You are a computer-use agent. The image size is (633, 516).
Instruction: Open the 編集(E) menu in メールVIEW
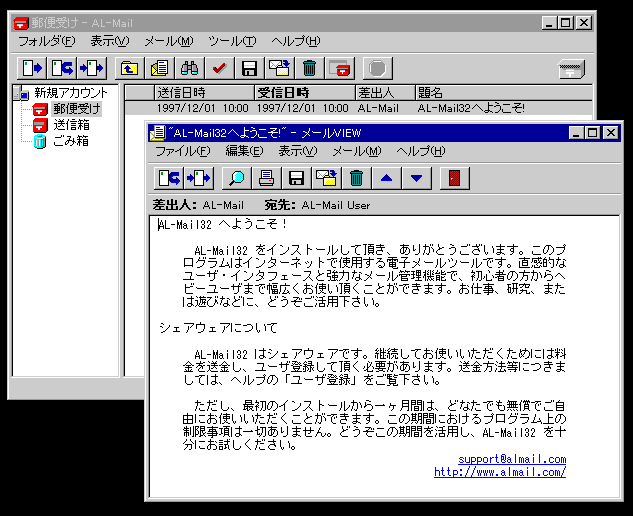point(244,151)
